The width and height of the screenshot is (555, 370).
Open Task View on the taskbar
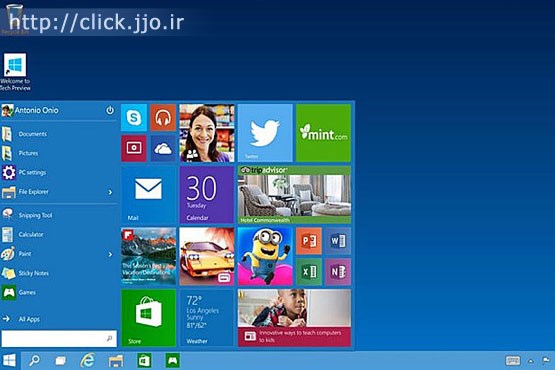(61, 361)
